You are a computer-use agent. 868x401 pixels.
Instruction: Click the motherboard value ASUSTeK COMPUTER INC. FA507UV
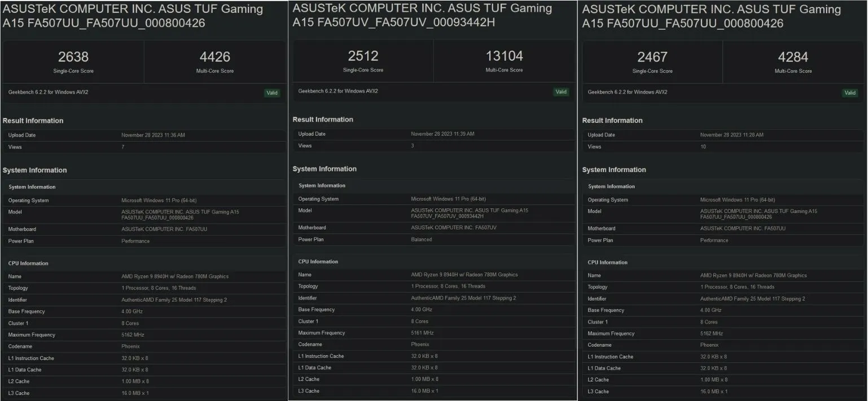(x=454, y=228)
